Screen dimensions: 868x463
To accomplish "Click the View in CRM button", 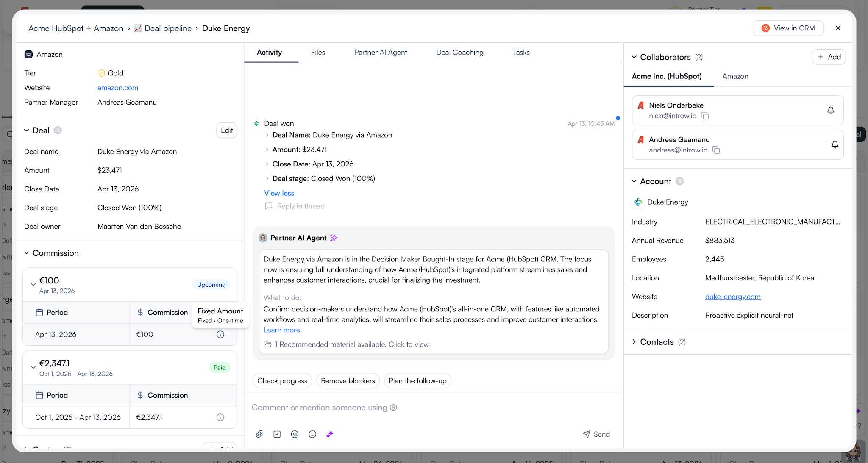I will point(788,28).
